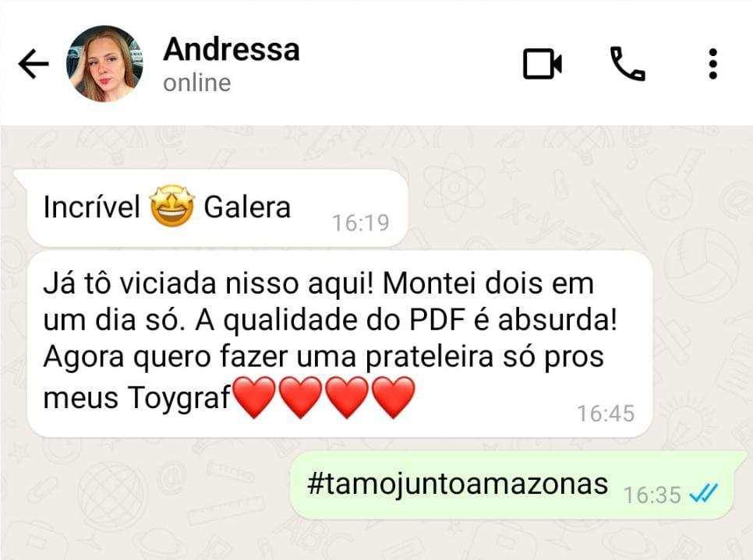Tap the 16:35 timestamp on sent message
Image resolution: width=753 pixels, height=560 pixels.
tap(652, 495)
